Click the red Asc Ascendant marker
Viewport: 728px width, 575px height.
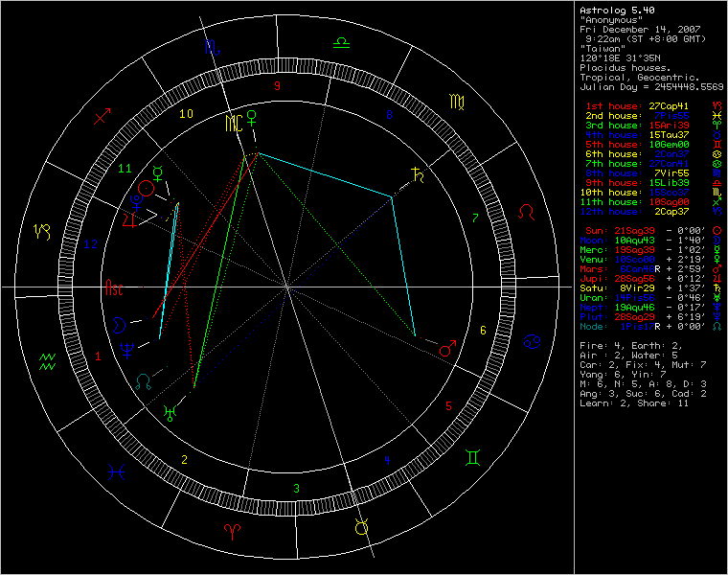pyautogui.click(x=114, y=287)
